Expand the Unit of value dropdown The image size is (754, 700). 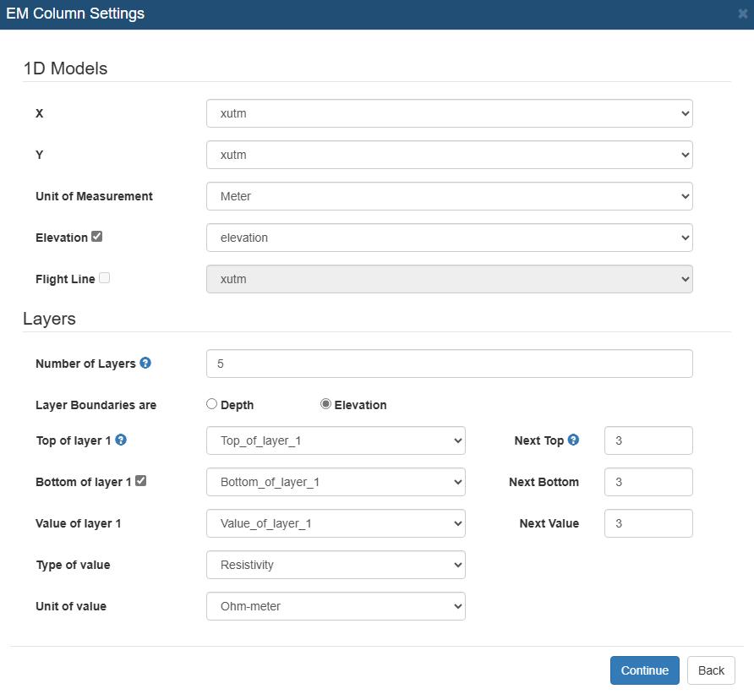click(336, 606)
